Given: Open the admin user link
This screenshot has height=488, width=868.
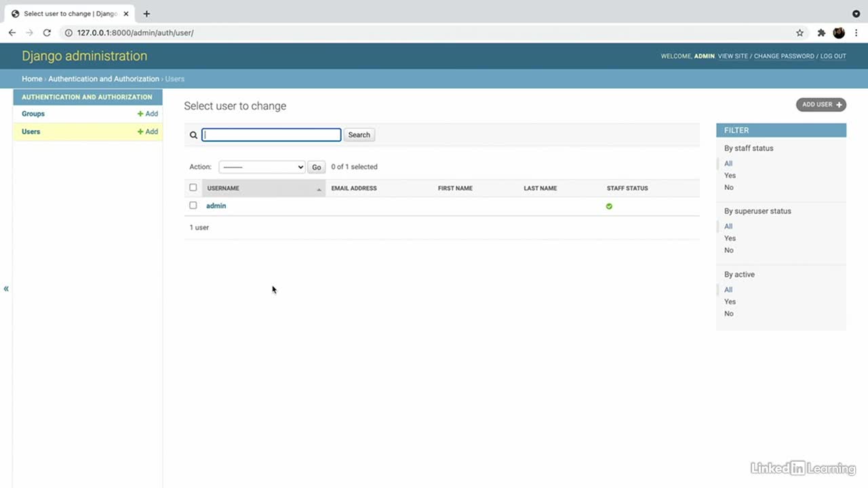Looking at the screenshot, I should [216, 205].
